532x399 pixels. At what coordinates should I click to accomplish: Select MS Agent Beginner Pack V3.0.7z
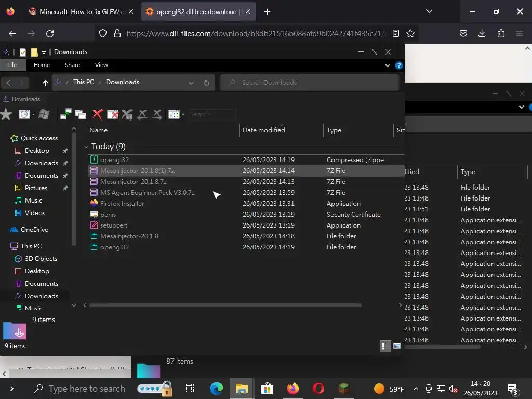(246, 192)
